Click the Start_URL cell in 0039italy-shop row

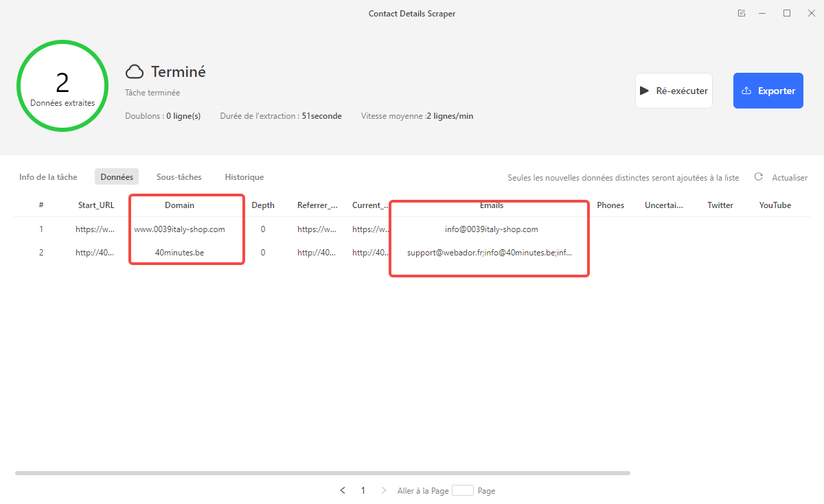(96, 229)
